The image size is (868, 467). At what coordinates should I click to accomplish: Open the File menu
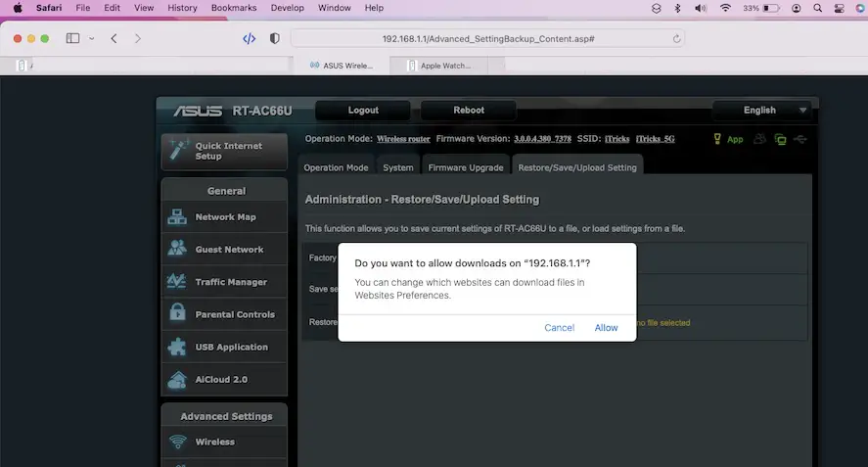click(x=83, y=8)
